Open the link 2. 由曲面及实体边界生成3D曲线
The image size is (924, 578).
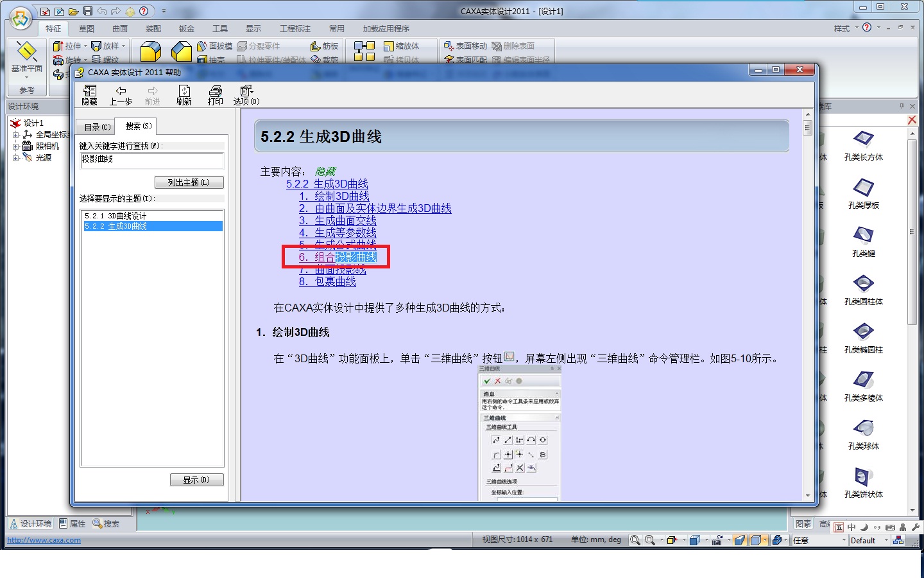[375, 209]
